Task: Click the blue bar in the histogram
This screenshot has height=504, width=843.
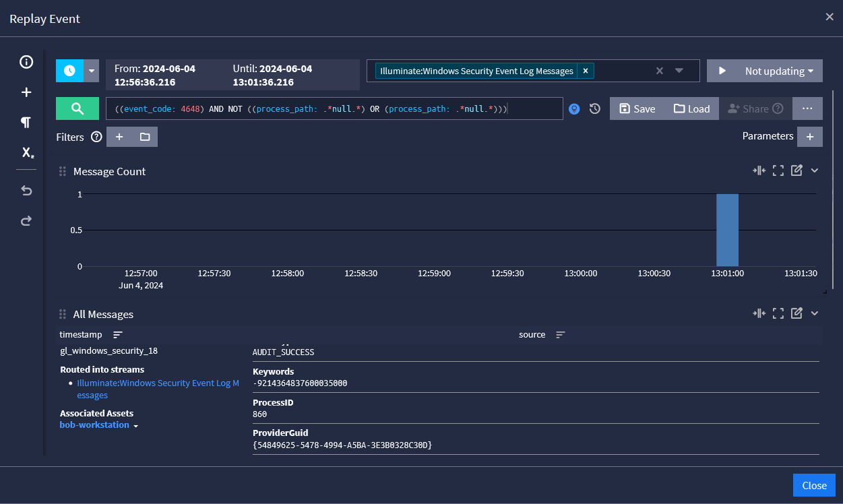Action: click(x=727, y=230)
